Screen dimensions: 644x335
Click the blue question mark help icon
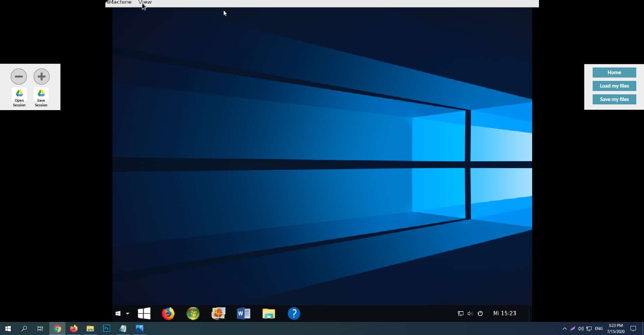pos(294,314)
